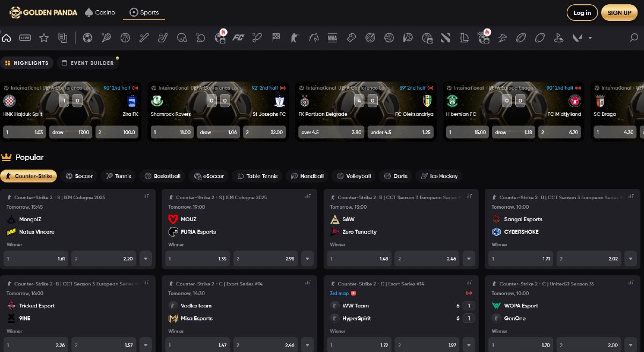Screen dimensions: 644x352
Task: Switch to the Sports tab
Action: [x=144, y=12]
